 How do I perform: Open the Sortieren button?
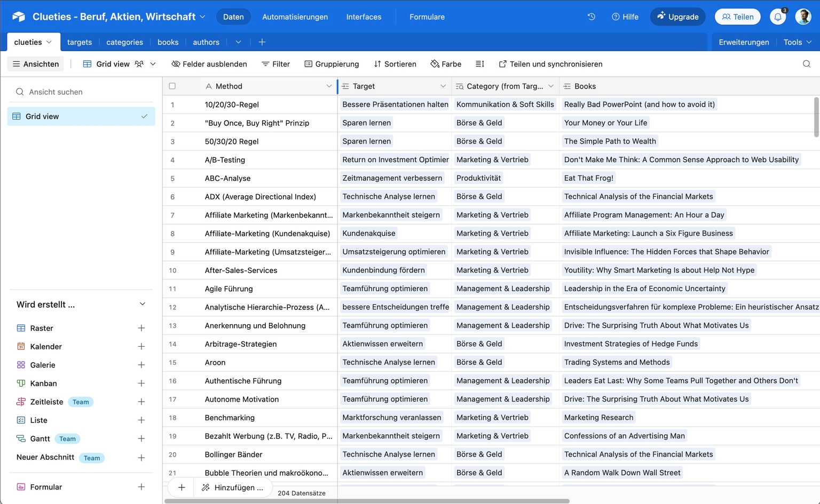pyautogui.click(x=395, y=64)
